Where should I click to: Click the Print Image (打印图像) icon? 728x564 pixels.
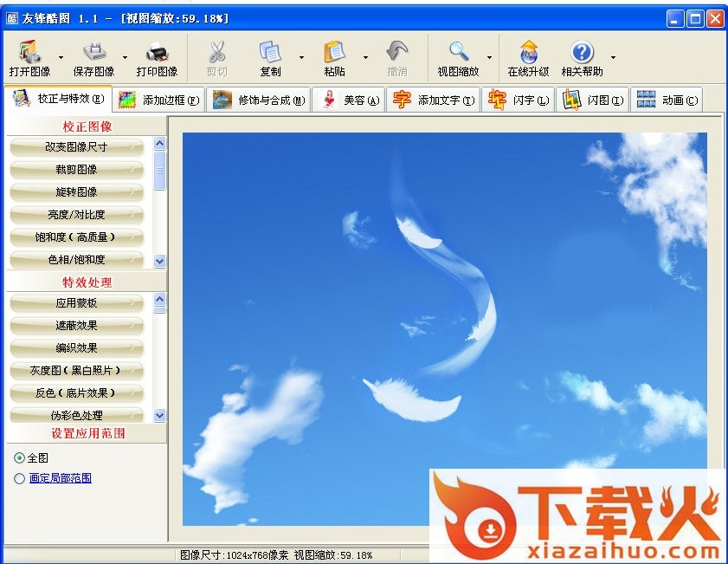click(x=157, y=52)
